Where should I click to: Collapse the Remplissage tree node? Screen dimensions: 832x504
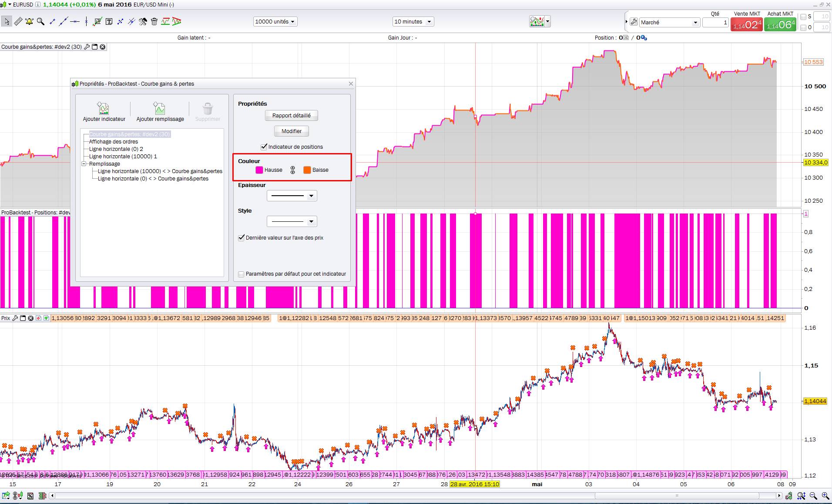tap(84, 164)
